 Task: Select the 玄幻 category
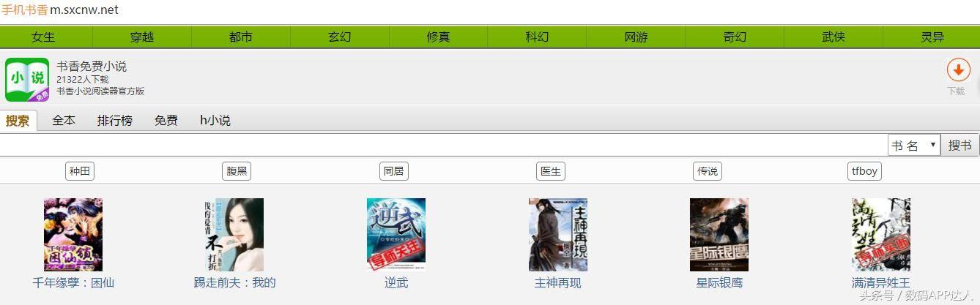pyautogui.click(x=340, y=37)
